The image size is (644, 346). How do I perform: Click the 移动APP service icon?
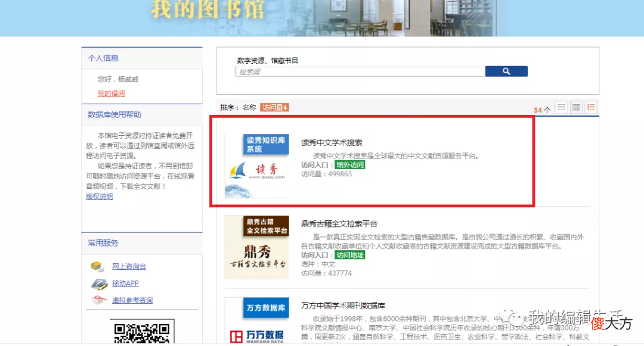(x=99, y=283)
